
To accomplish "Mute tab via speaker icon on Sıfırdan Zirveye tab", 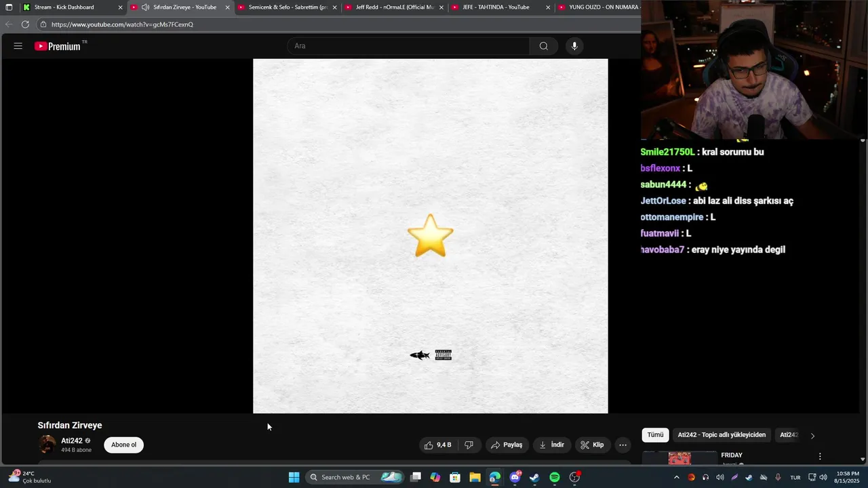I will pyautogui.click(x=145, y=7).
